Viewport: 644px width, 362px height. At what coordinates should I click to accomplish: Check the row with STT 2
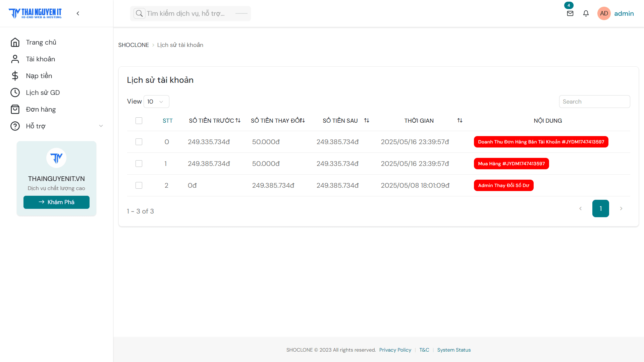139,185
